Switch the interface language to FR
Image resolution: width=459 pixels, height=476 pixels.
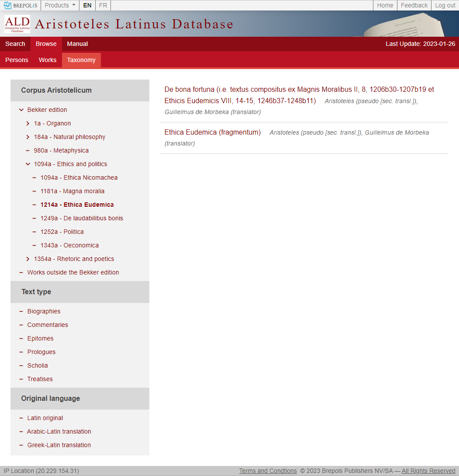coord(103,5)
